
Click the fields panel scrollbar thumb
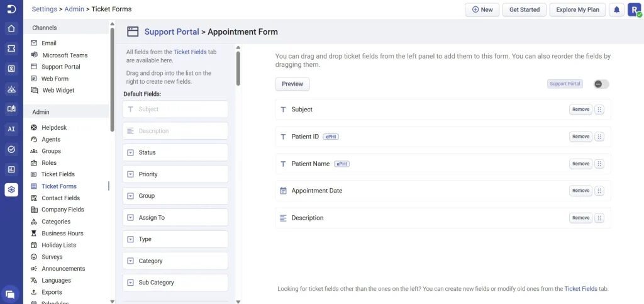click(x=238, y=68)
